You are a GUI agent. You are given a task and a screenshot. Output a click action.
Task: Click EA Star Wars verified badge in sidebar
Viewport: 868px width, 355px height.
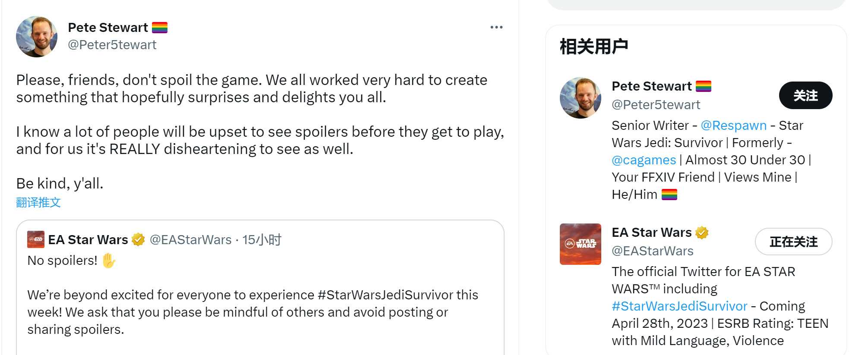coord(702,232)
